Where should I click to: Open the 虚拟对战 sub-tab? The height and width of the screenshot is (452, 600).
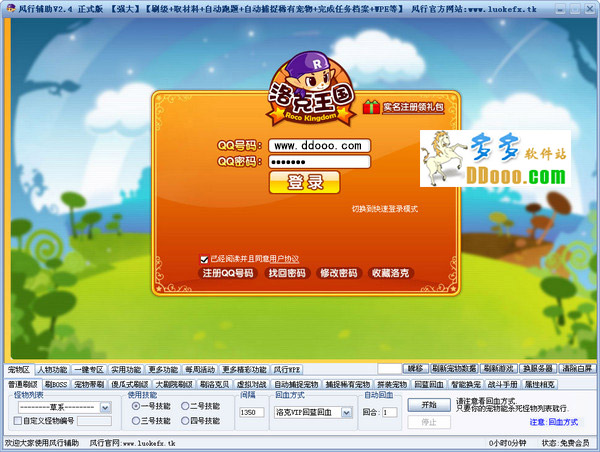pyautogui.click(x=251, y=384)
